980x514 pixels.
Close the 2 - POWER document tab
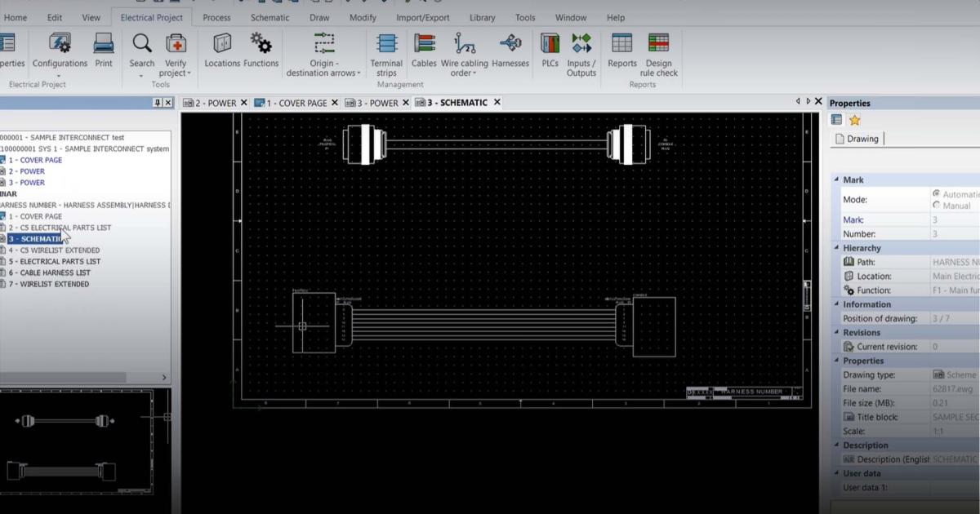pos(243,103)
